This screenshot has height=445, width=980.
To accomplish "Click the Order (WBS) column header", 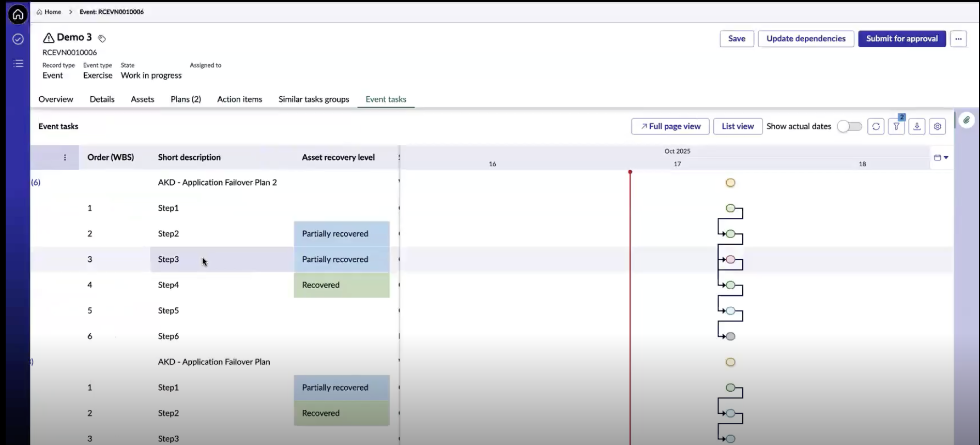I will pyautogui.click(x=111, y=157).
